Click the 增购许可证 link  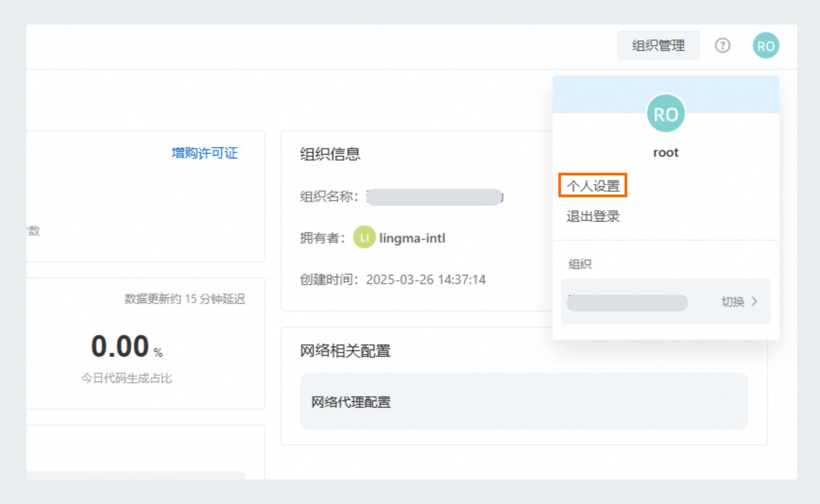[205, 153]
